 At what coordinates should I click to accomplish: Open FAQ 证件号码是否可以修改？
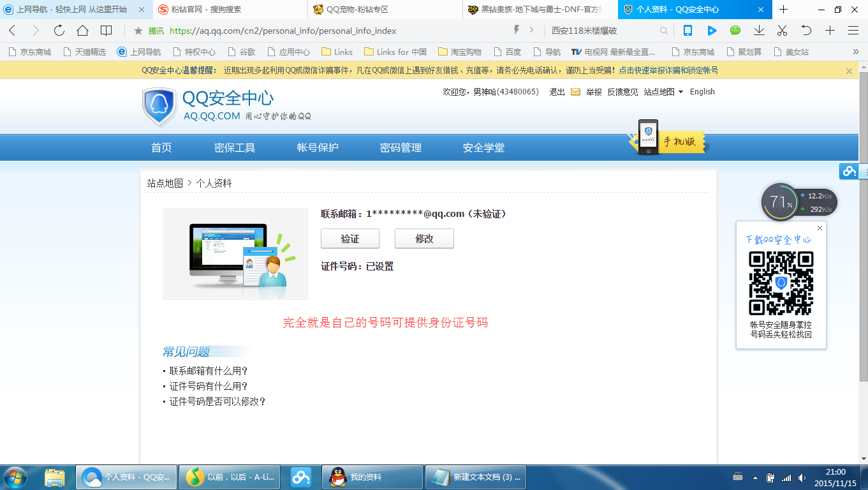click(x=217, y=401)
